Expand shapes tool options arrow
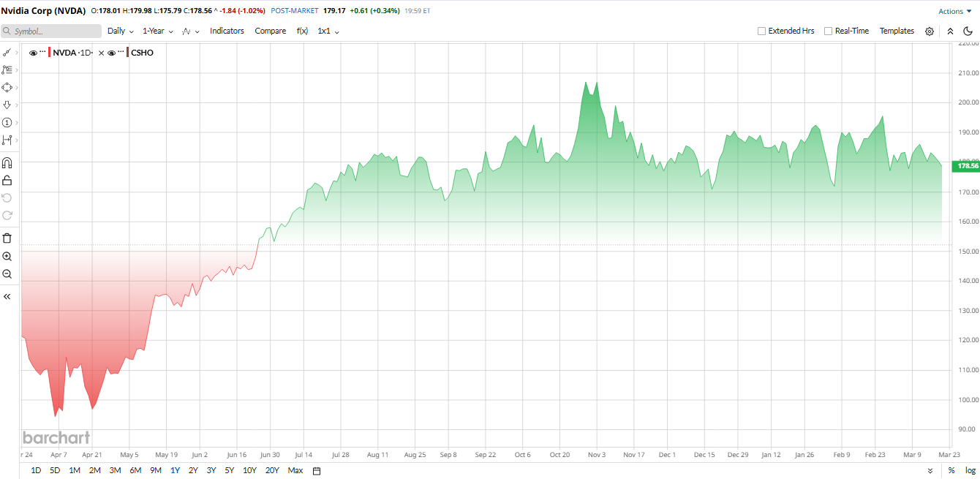The width and height of the screenshot is (980, 479). click(17, 88)
